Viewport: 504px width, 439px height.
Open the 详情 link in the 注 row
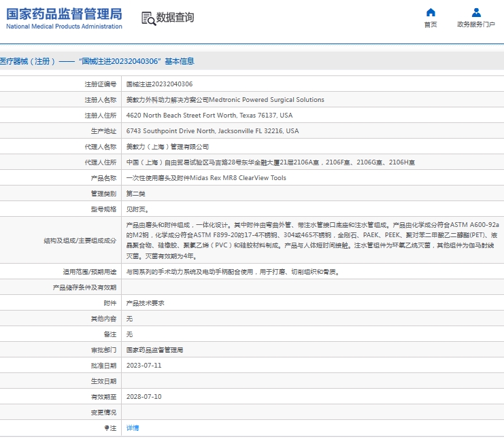(x=133, y=427)
